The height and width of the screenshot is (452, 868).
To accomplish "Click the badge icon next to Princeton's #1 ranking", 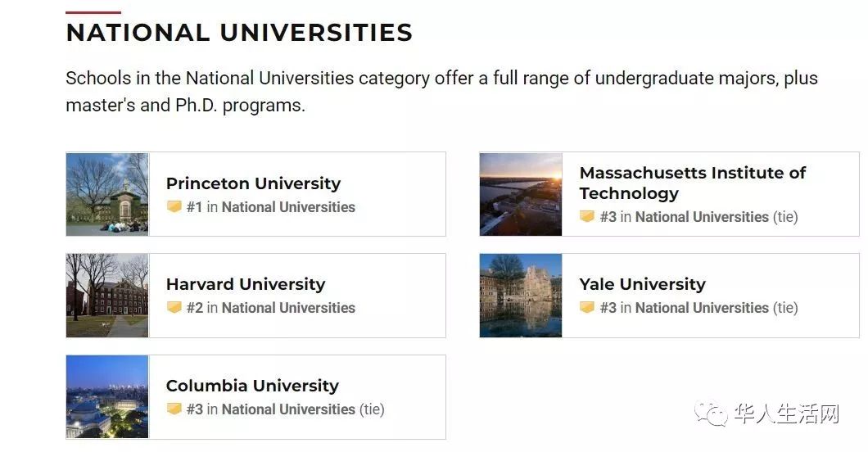I will [x=174, y=207].
